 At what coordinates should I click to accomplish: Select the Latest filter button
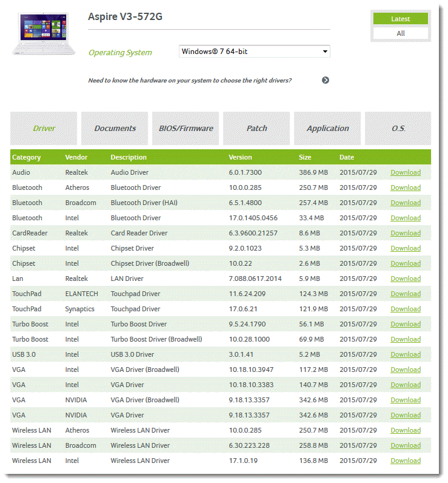click(400, 19)
